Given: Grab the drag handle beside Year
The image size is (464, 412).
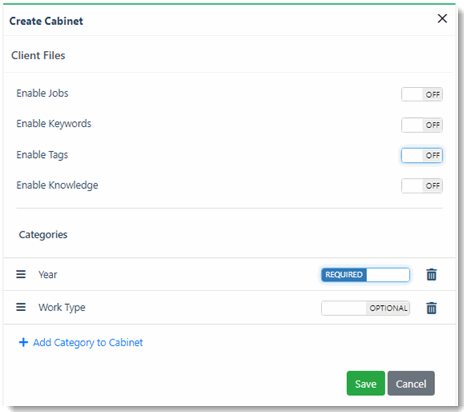Looking at the screenshot, I should [21, 274].
